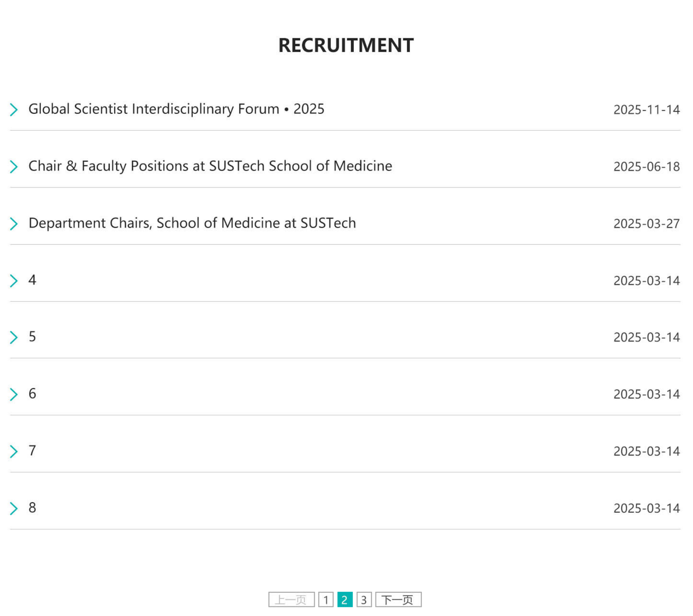The width and height of the screenshot is (693, 616).
Task: Open the recruitment entry titled 8
Action: pyautogui.click(x=32, y=507)
